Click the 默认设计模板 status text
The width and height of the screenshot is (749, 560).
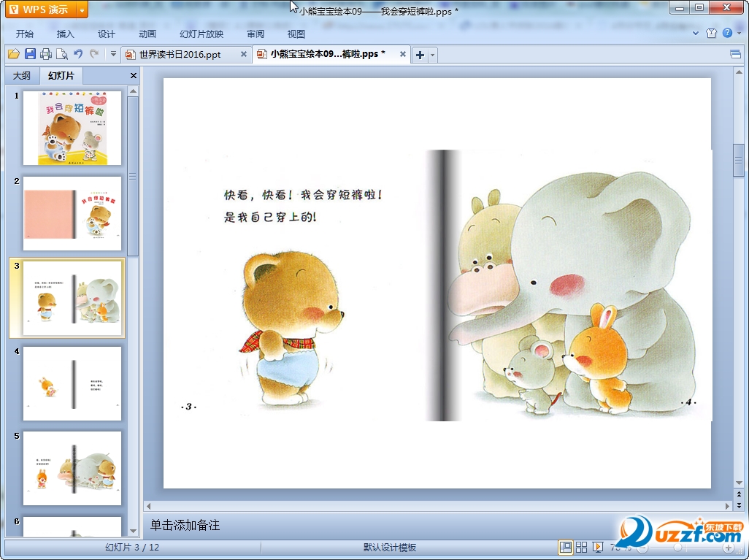(390, 547)
